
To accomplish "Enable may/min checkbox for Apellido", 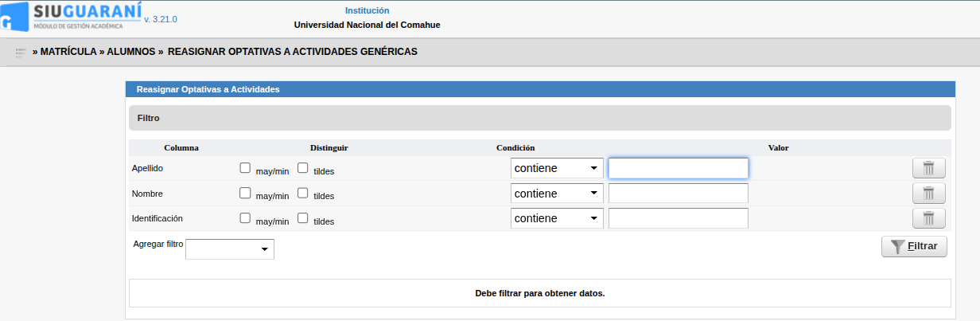I will tap(245, 168).
